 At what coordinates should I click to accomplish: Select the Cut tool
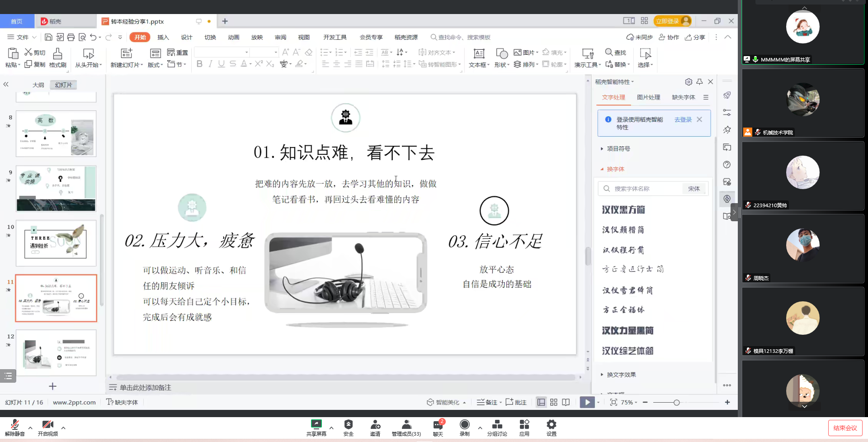(35, 52)
